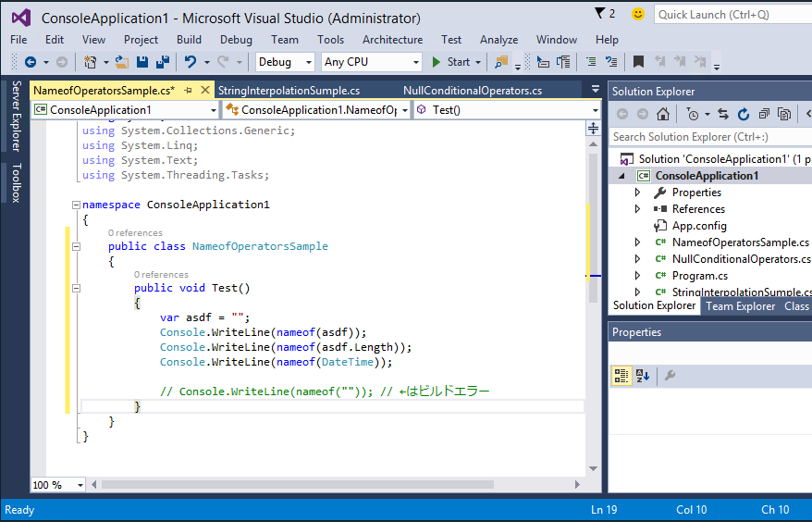
Task: Click the Search Solution Explorer field
Action: tap(710, 137)
